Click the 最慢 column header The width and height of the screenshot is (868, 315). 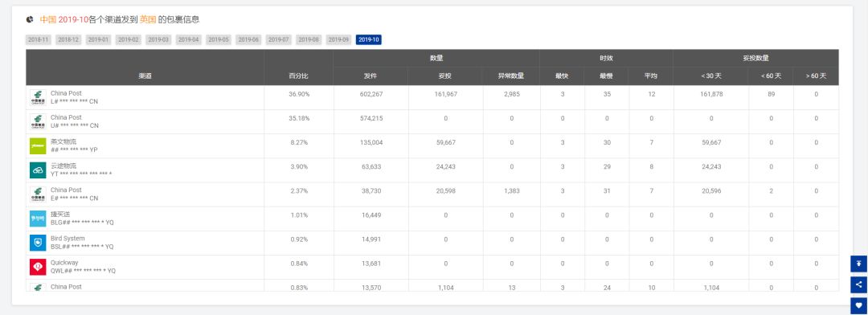point(606,76)
